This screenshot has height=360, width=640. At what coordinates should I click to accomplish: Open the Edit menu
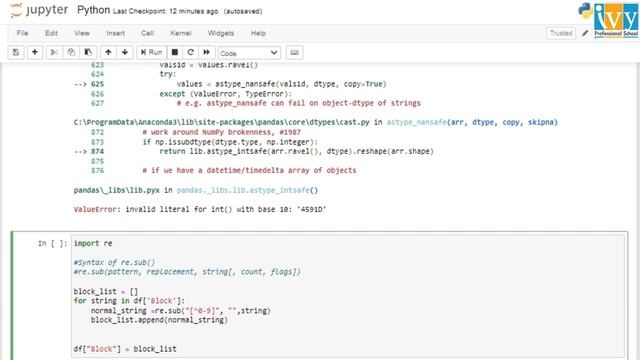[x=51, y=33]
